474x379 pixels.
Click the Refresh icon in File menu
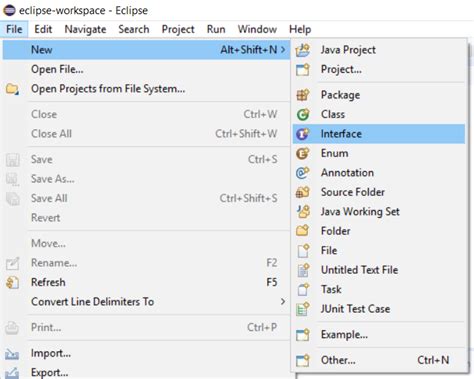tap(12, 283)
